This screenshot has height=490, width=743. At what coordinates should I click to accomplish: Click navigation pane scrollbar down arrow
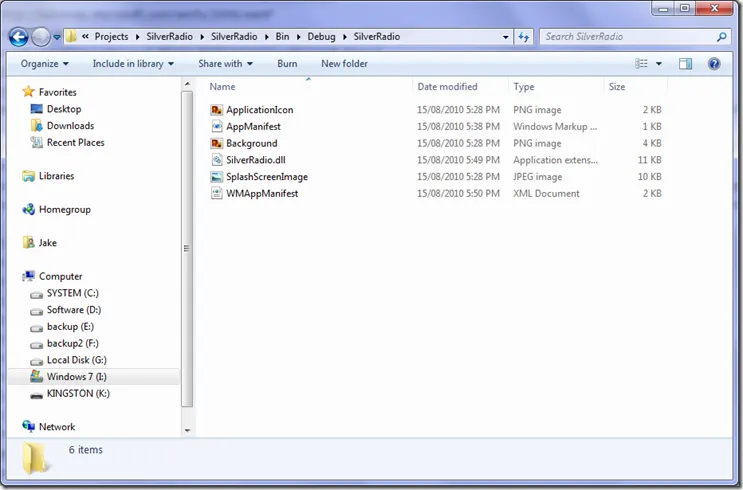pyautogui.click(x=187, y=430)
